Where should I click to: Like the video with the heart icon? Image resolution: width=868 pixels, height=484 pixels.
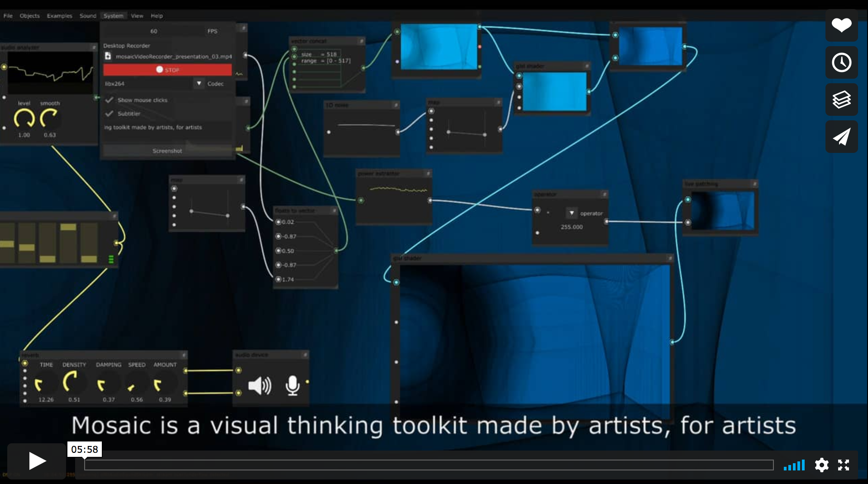(x=841, y=25)
